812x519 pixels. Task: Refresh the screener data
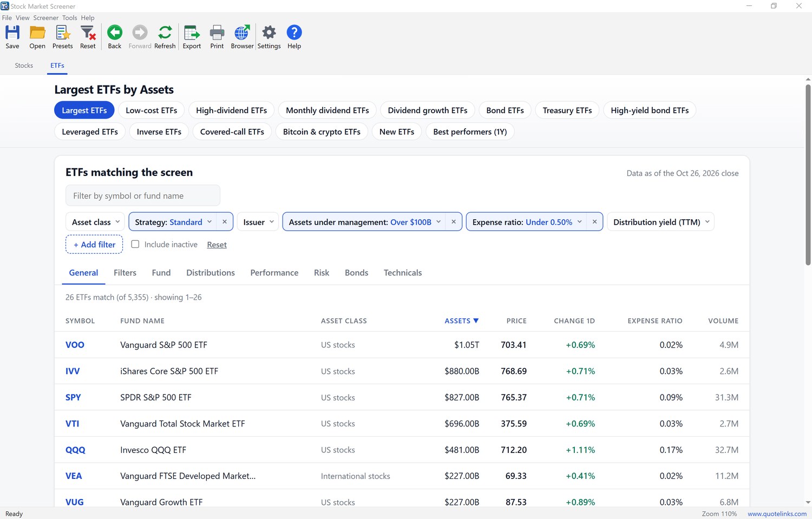tap(165, 37)
